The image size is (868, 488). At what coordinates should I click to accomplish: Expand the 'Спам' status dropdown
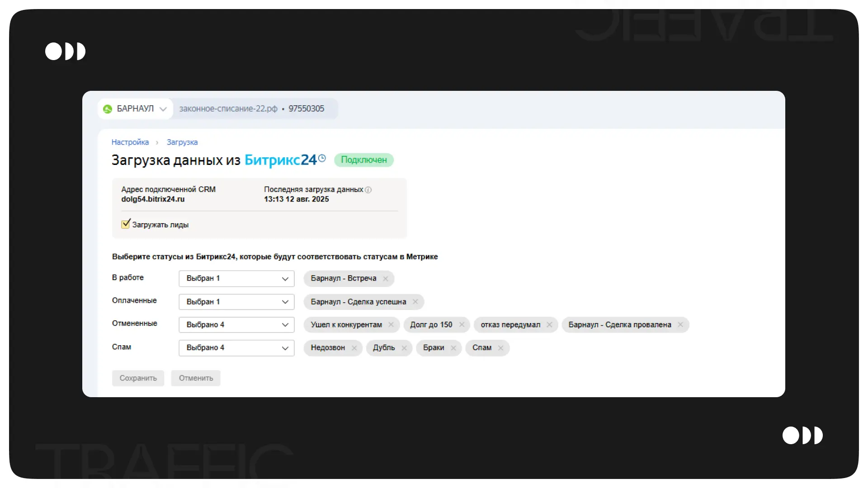[236, 348]
